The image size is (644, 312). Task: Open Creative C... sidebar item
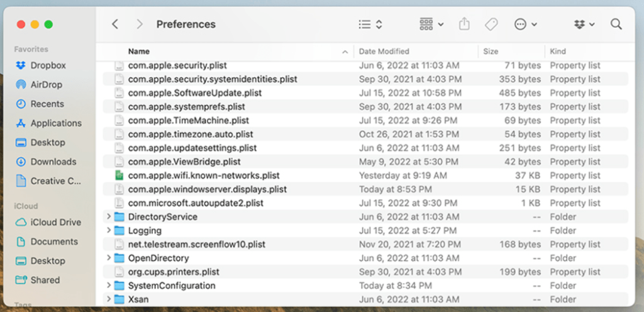48,181
